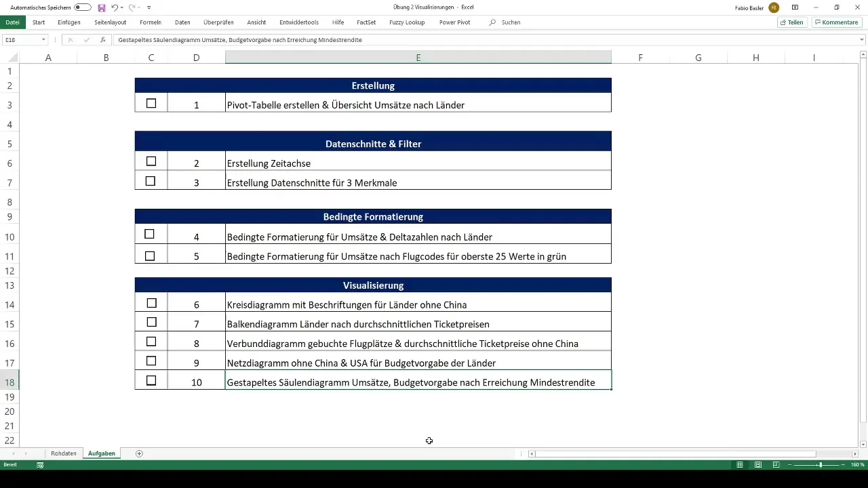Select row 20 header
868x488 pixels.
9,411
